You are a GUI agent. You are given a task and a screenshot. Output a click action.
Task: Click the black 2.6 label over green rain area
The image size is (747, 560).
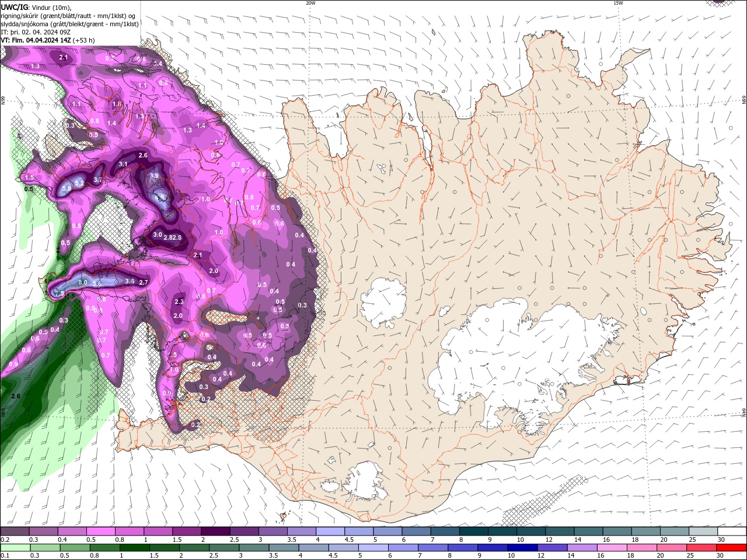(16, 396)
